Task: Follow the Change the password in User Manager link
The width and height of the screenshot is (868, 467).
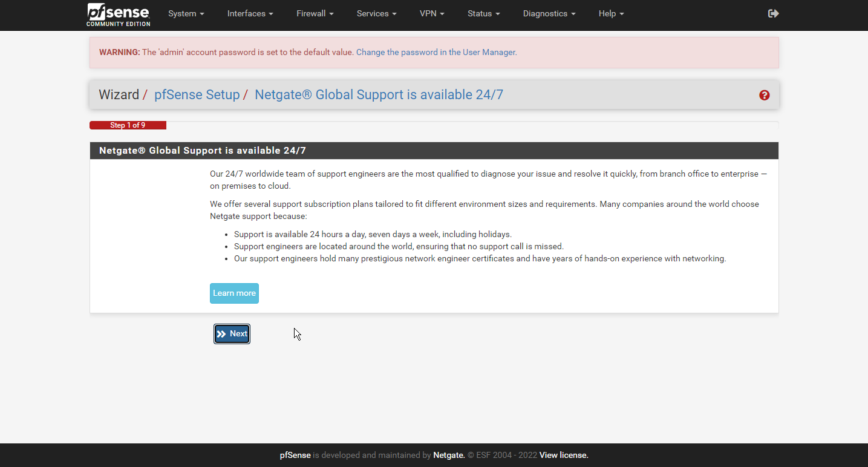Action: pos(436,53)
